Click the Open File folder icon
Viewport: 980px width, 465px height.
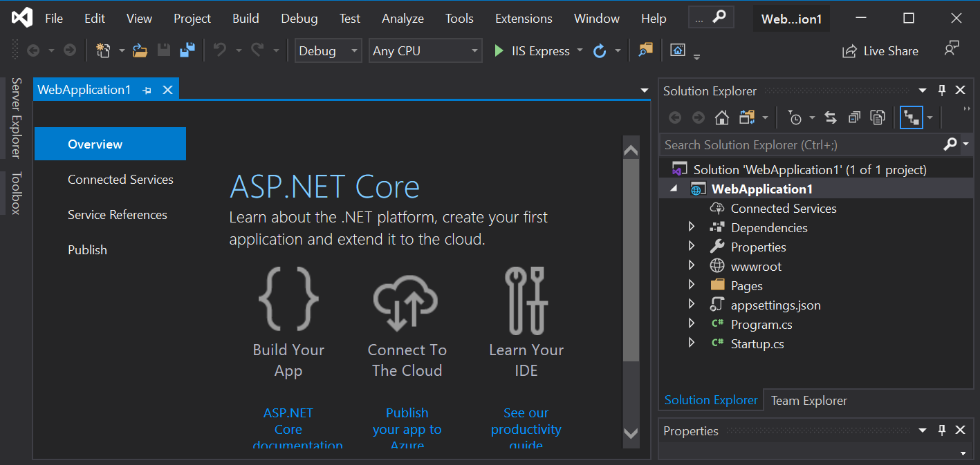(140, 50)
